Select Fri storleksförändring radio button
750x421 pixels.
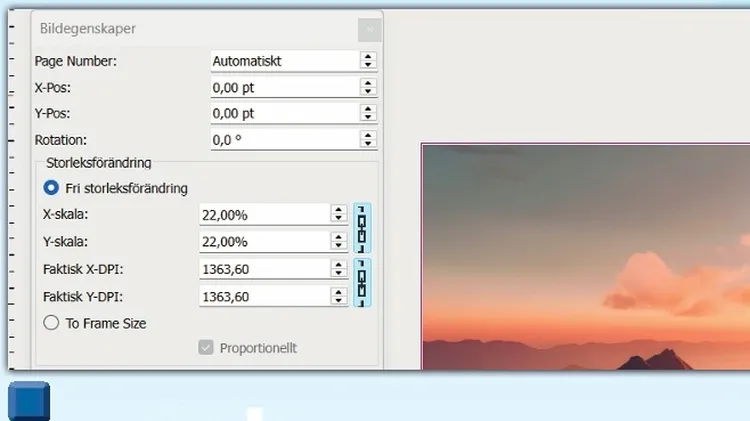pos(51,188)
